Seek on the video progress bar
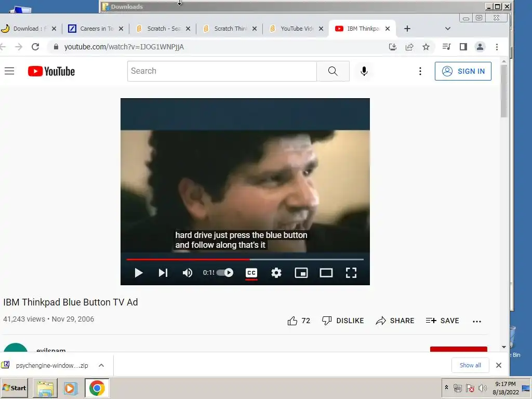The image size is (532, 399). tap(245, 259)
